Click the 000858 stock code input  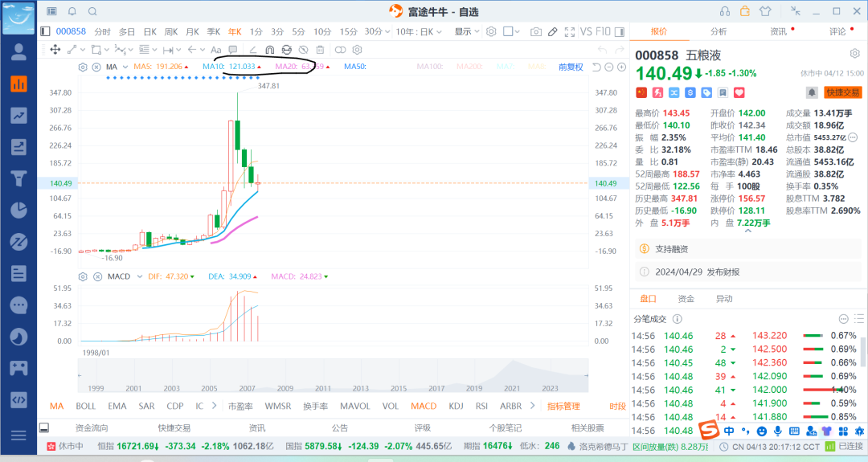pyautogui.click(x=71, y=31)
